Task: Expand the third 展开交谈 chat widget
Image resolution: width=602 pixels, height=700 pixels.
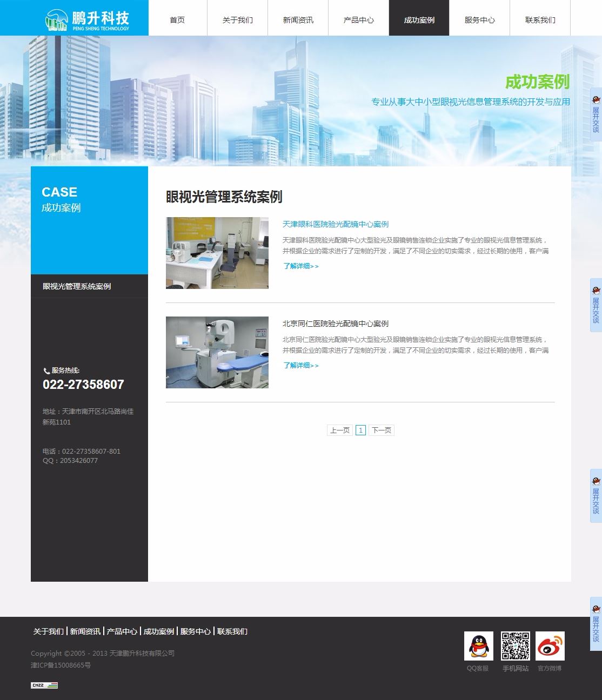Action: tap(596, 496)
